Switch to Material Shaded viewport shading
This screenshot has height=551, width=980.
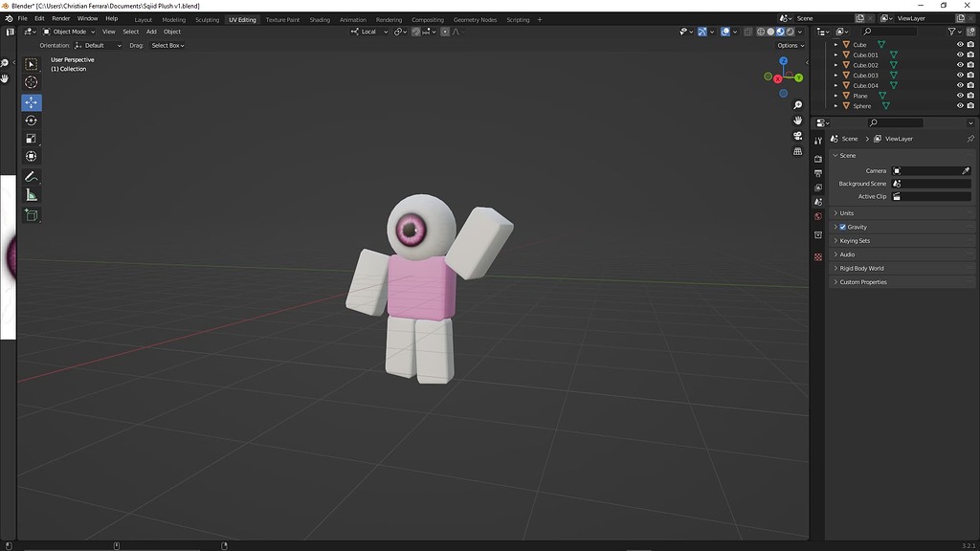(x=780, y=32)
